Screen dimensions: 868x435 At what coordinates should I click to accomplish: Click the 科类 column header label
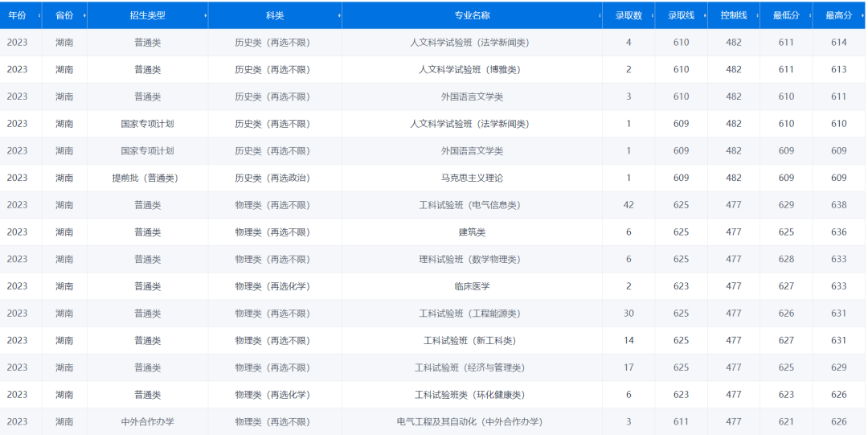click(x=275, y=15)
